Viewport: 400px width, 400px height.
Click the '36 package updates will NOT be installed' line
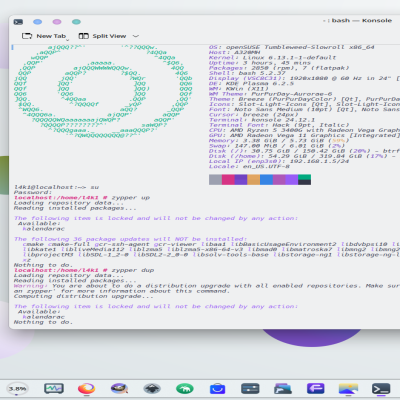pos(131,239)
